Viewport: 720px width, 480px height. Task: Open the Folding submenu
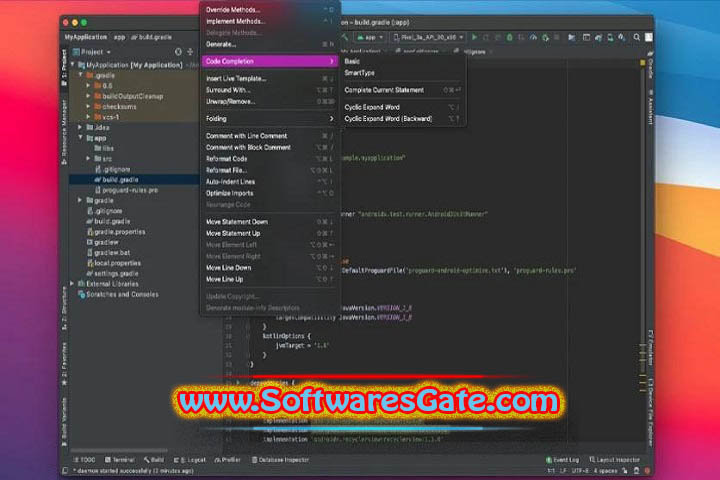pos(270,119)
